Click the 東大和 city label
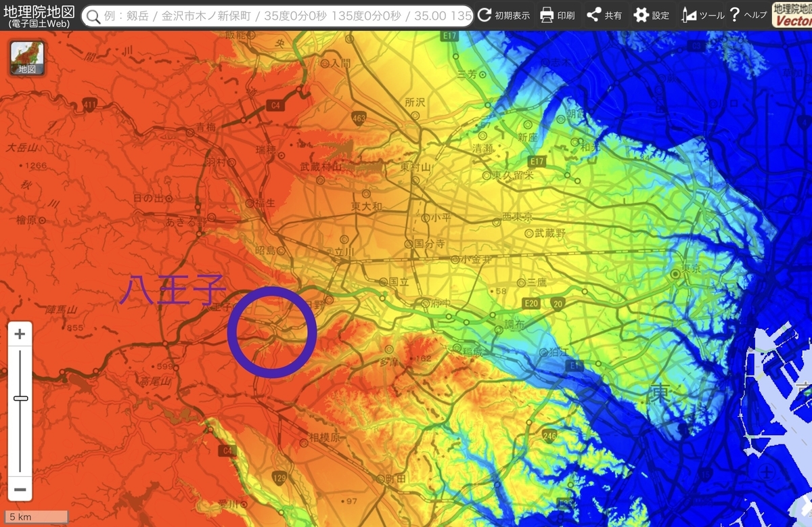 367,206
